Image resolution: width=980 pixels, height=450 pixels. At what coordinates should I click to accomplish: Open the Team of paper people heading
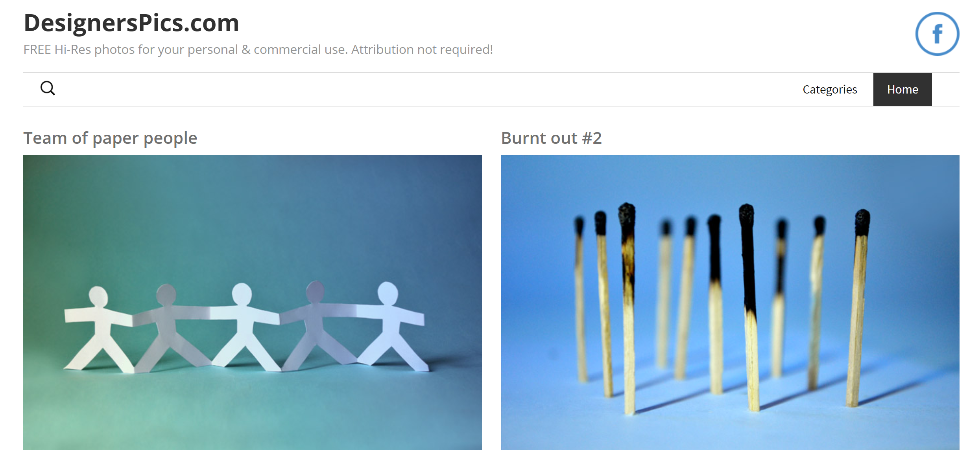[x=110, y=138]
